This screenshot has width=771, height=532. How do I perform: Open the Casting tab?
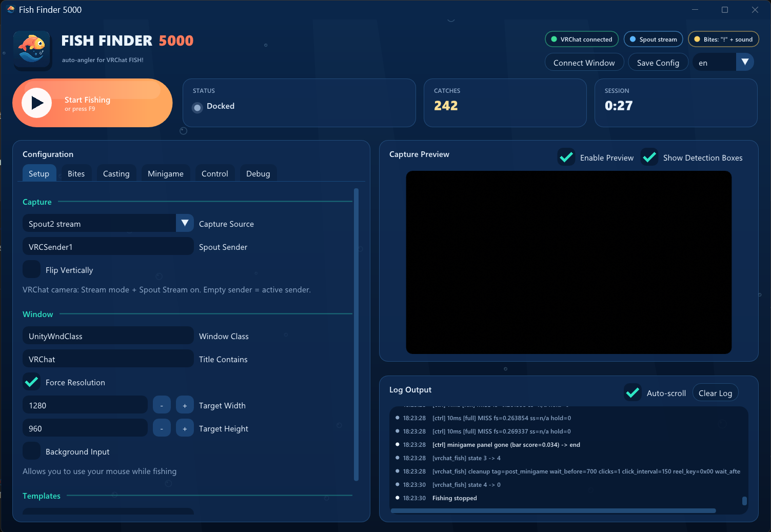(116, 173)
